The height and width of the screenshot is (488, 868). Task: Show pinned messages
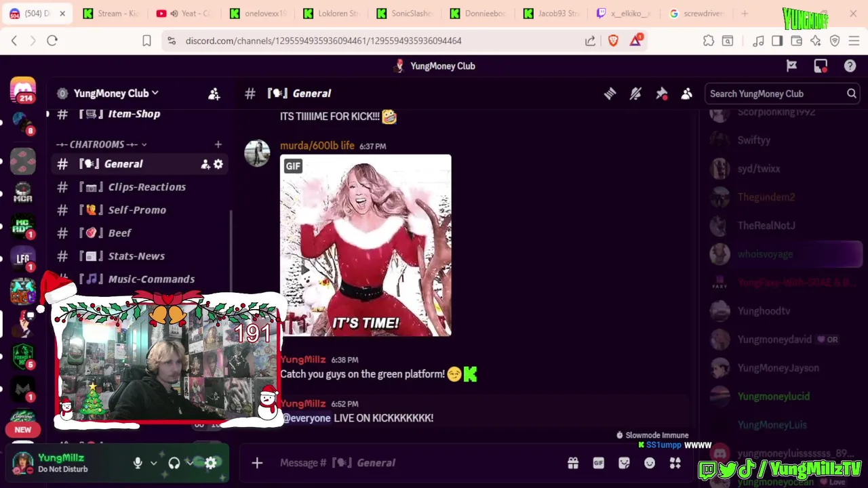[x=661, y=94]
